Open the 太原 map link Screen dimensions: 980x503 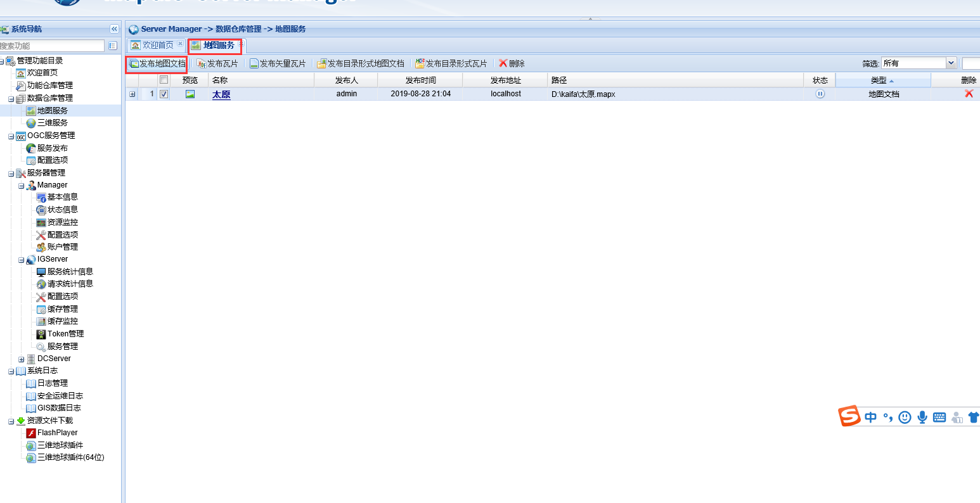point(221,94)
